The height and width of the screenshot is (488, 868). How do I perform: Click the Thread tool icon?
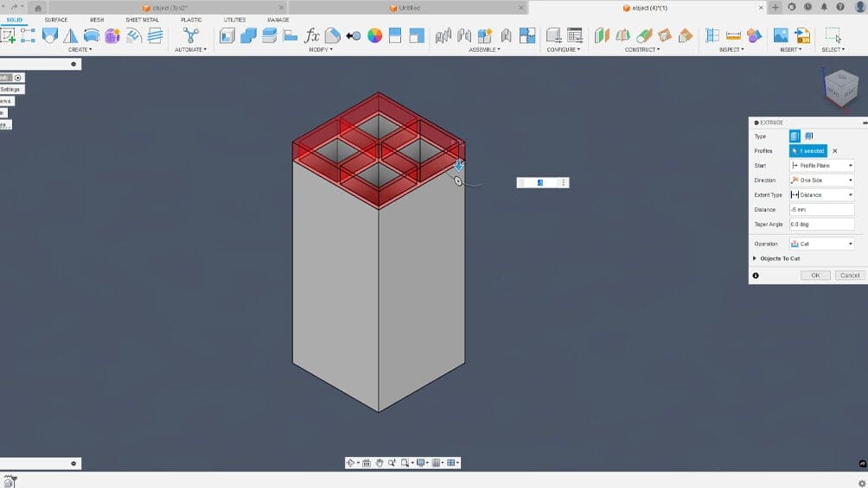tap(155, 35)
